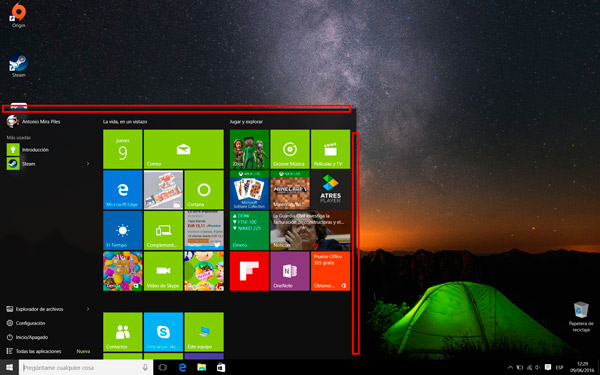Open the Groove Música tile

[x=290, y=149]
